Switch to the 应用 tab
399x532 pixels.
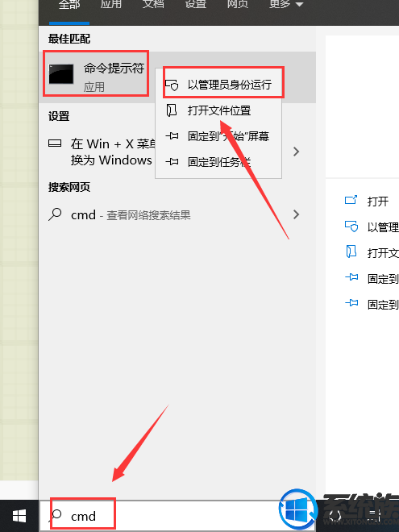[111, 4]
